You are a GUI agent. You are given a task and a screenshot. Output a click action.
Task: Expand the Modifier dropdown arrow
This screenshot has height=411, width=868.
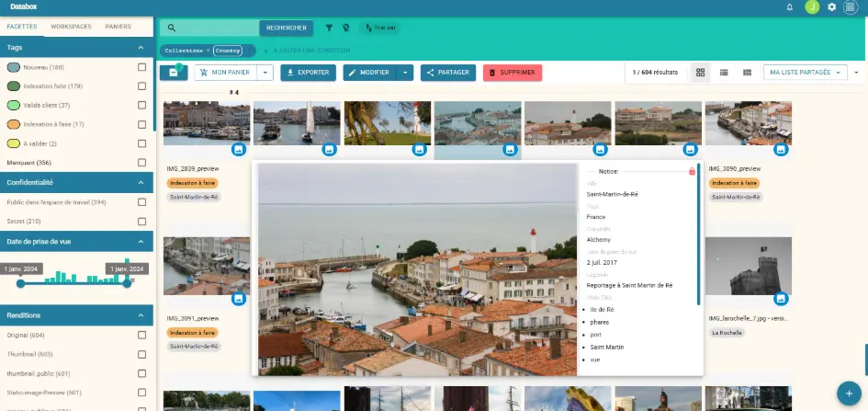pyautogui.click(x=405, y=72)
